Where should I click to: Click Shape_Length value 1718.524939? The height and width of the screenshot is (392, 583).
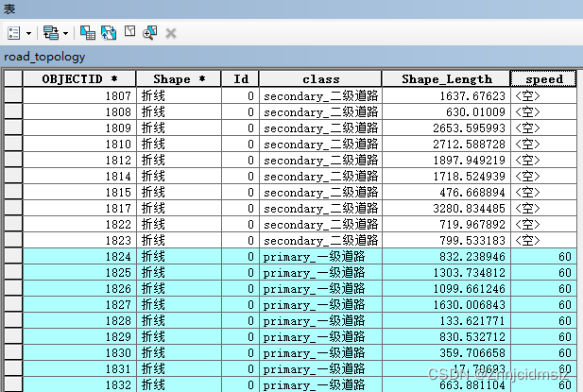pos(469,176)
